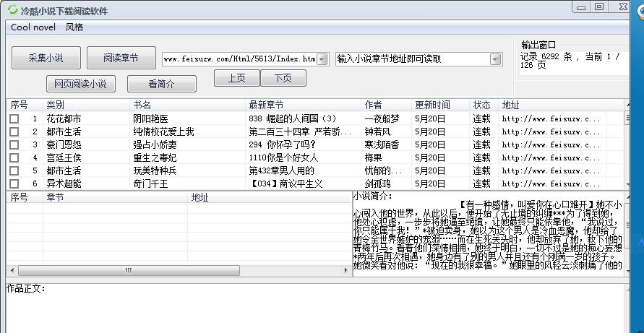Click the left arrow of chapter list scrollbar
Screen dimensions: 644x333
(x=12, y=271)
